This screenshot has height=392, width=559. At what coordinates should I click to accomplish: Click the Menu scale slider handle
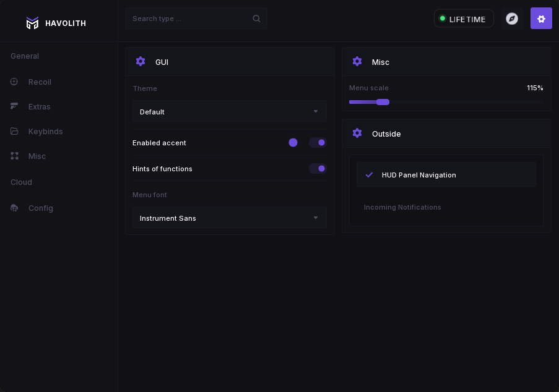tap(383, 102)
